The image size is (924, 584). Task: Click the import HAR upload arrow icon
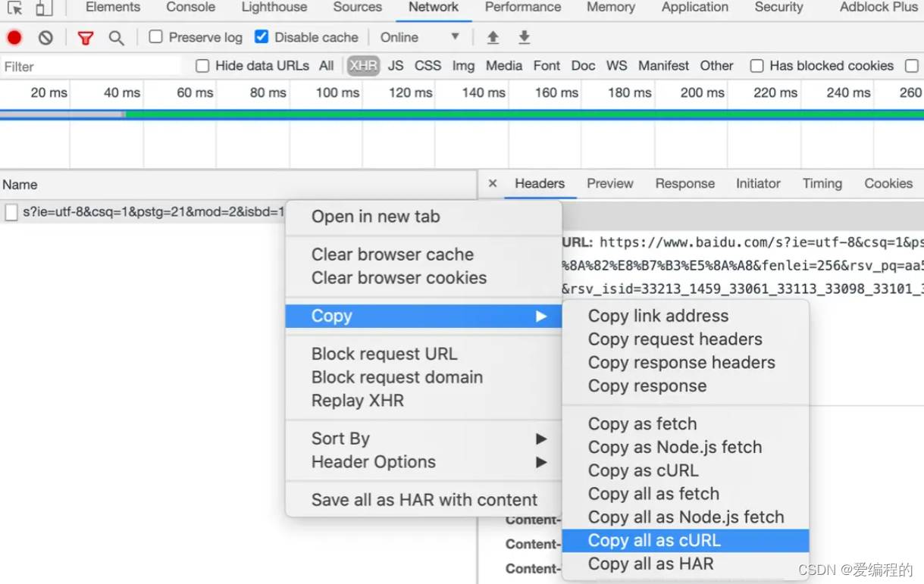click(x=493, y=37)
